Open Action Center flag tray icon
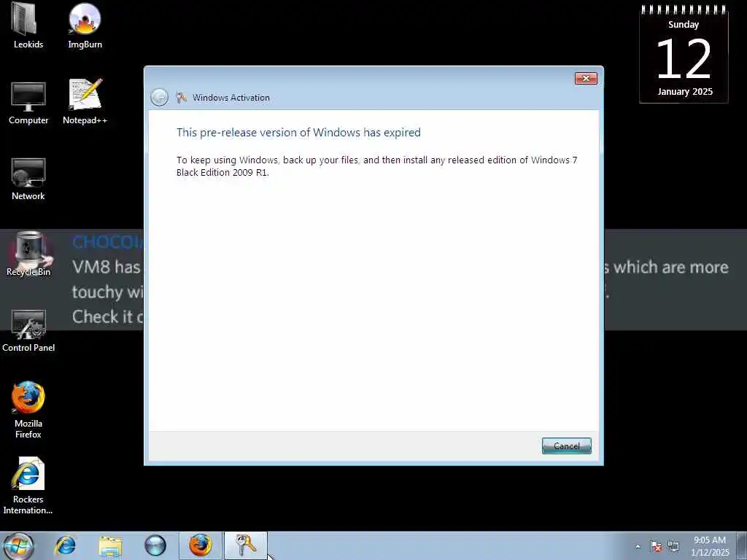 tap(656, 546)
